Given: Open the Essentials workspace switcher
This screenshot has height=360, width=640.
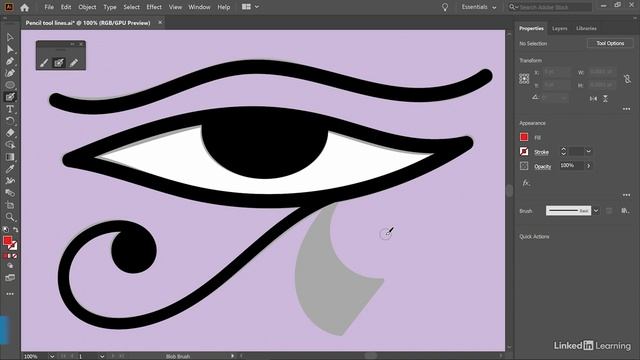Looking at the screenshot, I should [x=479, y=7].
